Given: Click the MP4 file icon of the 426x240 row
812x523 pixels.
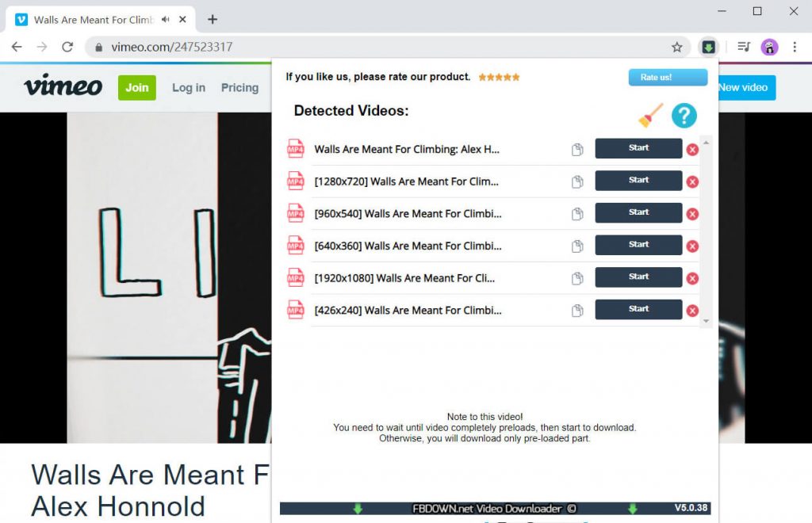Looking at the screenshot, I should (295, 310).
